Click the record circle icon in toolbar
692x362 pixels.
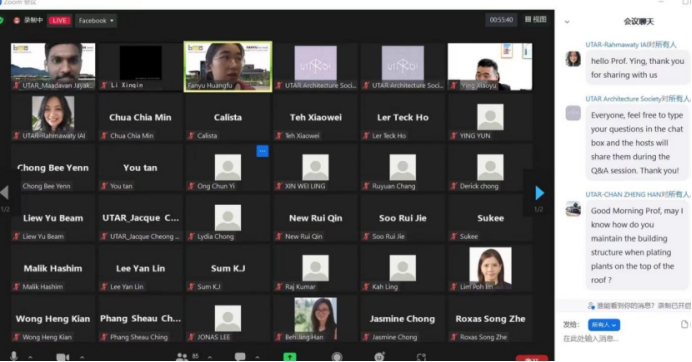tap(337, 357)
